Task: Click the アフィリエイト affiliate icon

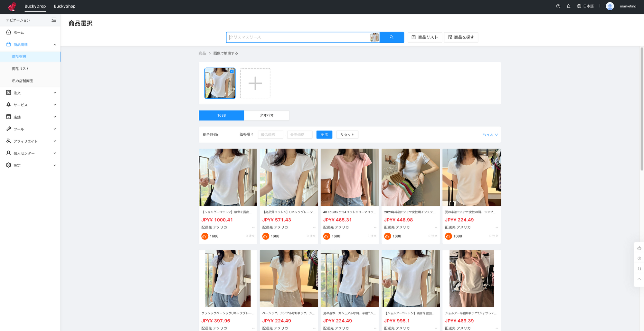Action: click(x=9, y=141)
